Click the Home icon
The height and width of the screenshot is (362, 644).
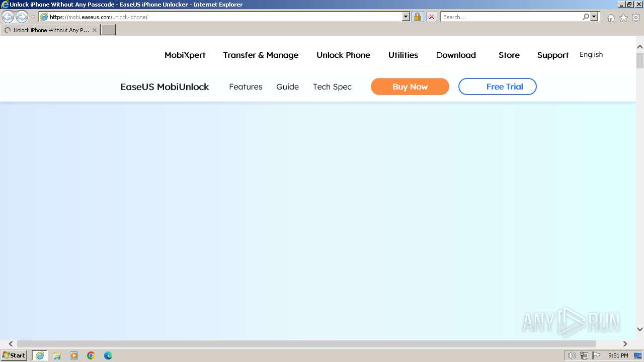pyautogui.click(x=611, y=18)
